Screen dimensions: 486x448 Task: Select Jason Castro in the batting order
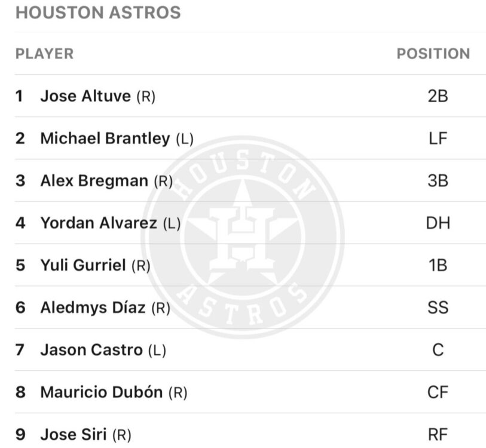click(90, 350)
